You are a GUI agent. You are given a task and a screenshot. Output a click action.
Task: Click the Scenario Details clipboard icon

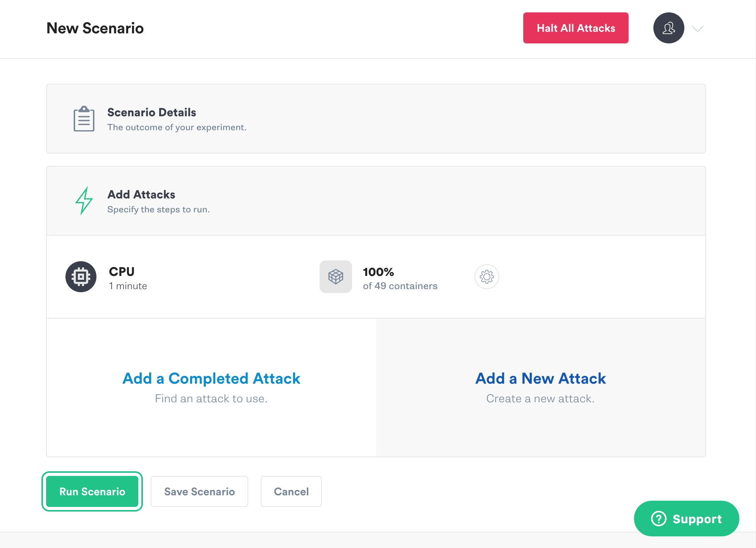pos(84,119)
